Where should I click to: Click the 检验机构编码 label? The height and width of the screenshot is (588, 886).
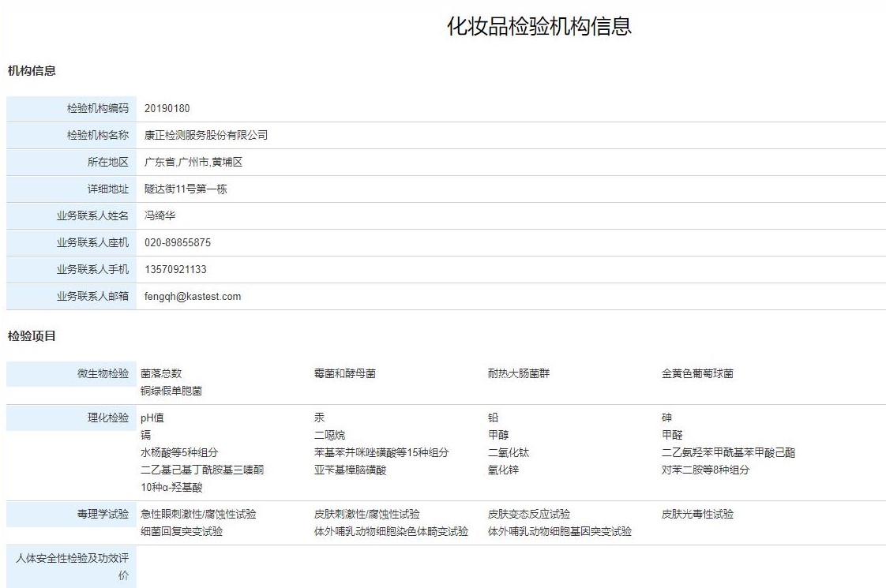98,108
